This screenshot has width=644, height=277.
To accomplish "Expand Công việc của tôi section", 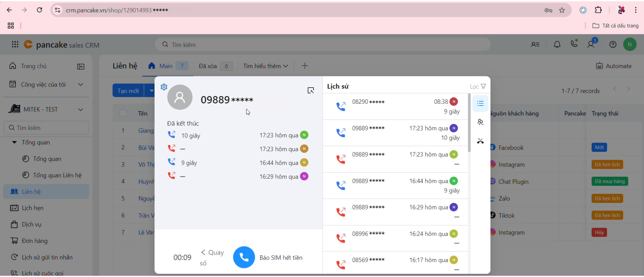I will point(81,85).
